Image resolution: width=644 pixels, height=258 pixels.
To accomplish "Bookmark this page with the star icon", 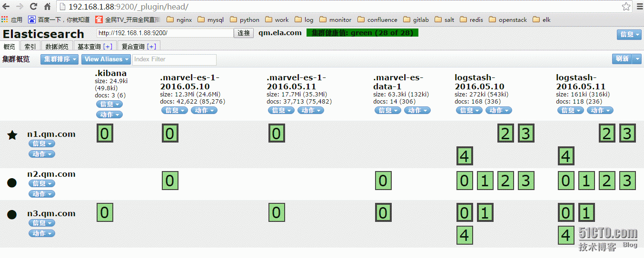I will coord(626,7).
